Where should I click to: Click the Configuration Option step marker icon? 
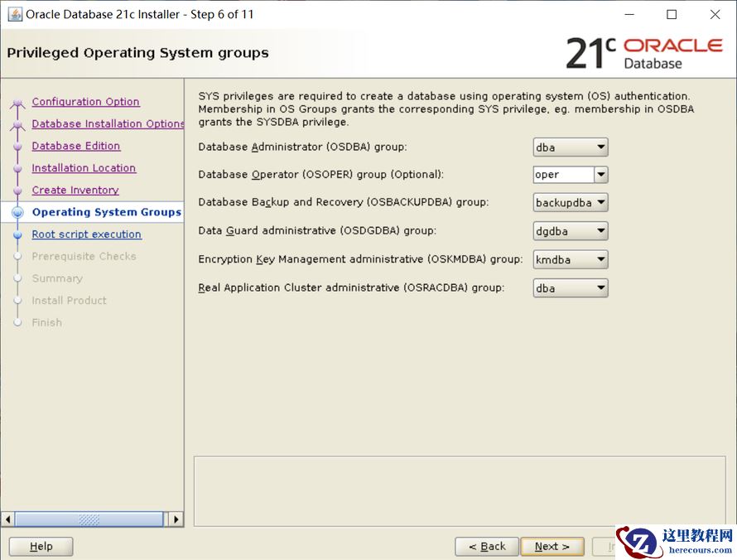18,103
